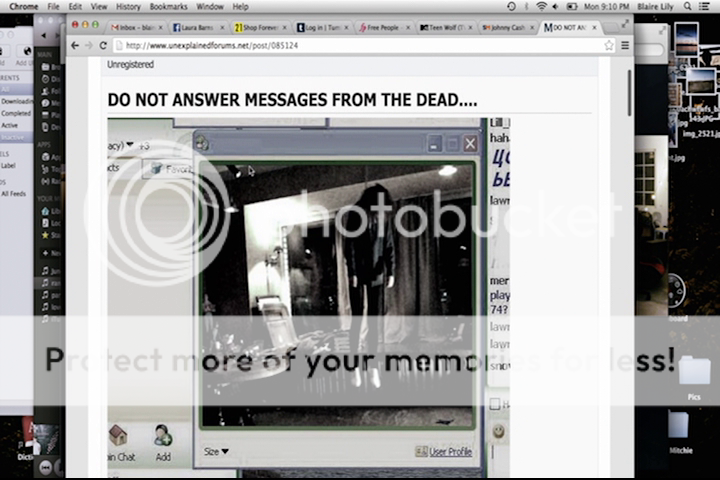Open the Chrome hamburger menu icon
Viewport: 720px width, 480px height.
coord(624,45)
